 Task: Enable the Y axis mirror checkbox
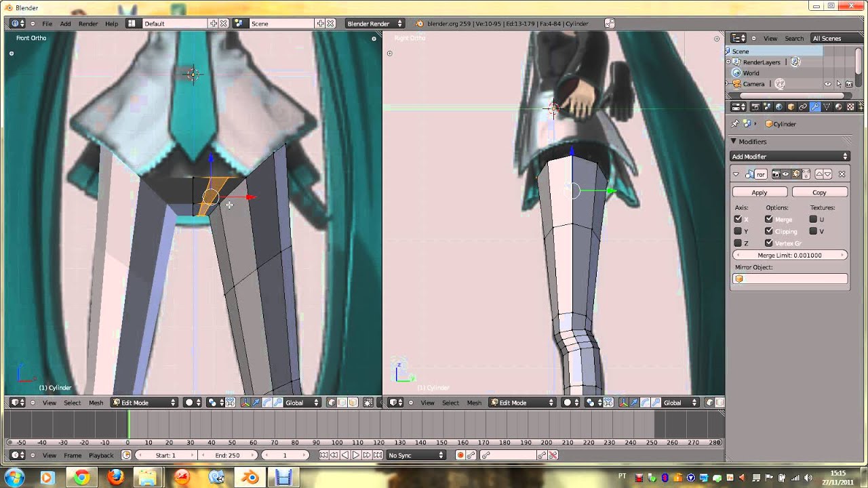pos(738,231)
